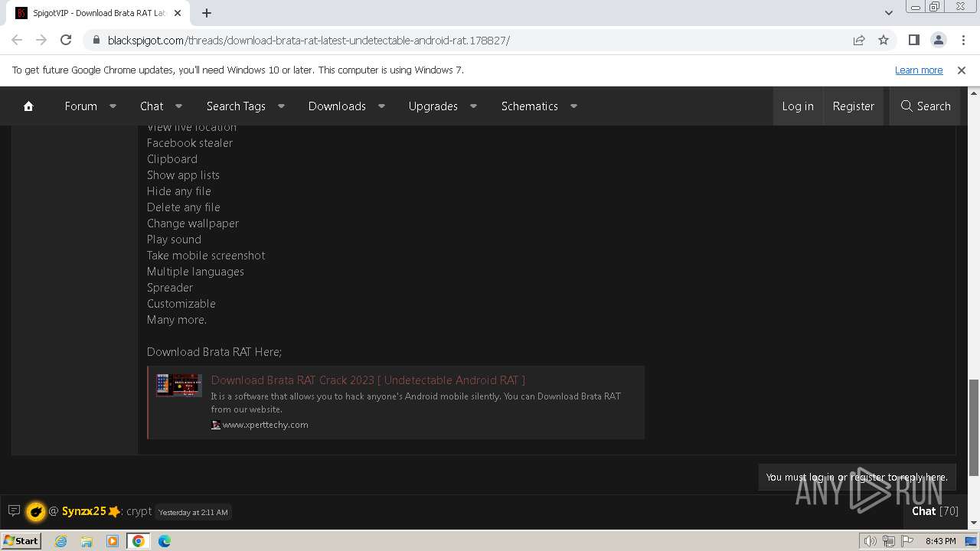Expand the Chat dropdown arrow

coord(178,106)
